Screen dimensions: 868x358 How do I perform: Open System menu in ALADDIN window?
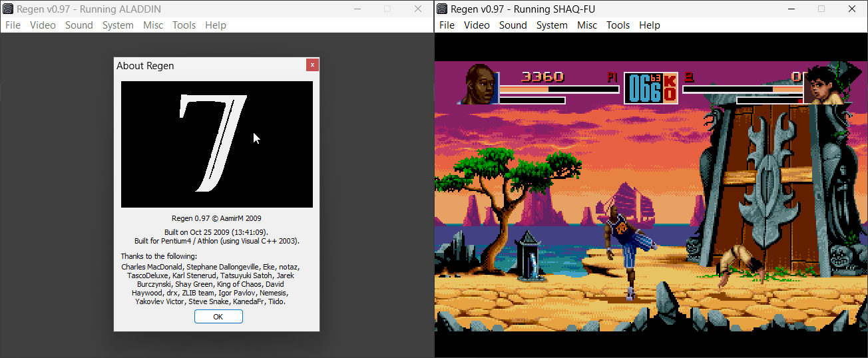pos(118,25)
